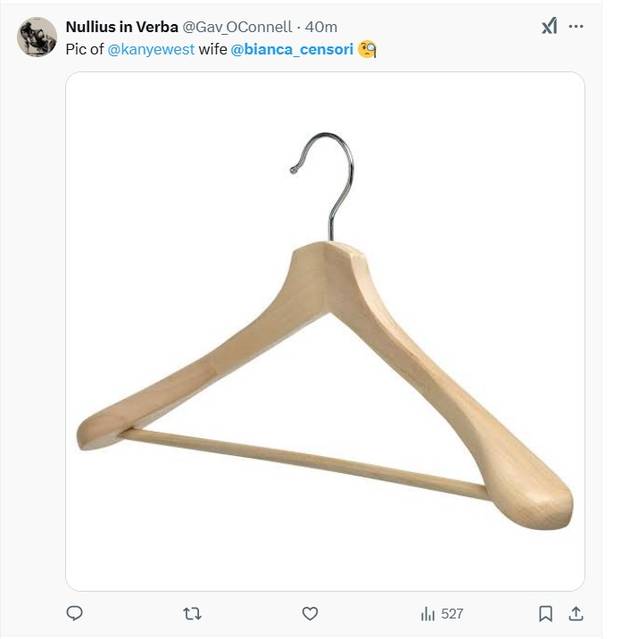622x639 pixels.
Task: Click the "Pic of" tweet text
Action: click(84, 49)
